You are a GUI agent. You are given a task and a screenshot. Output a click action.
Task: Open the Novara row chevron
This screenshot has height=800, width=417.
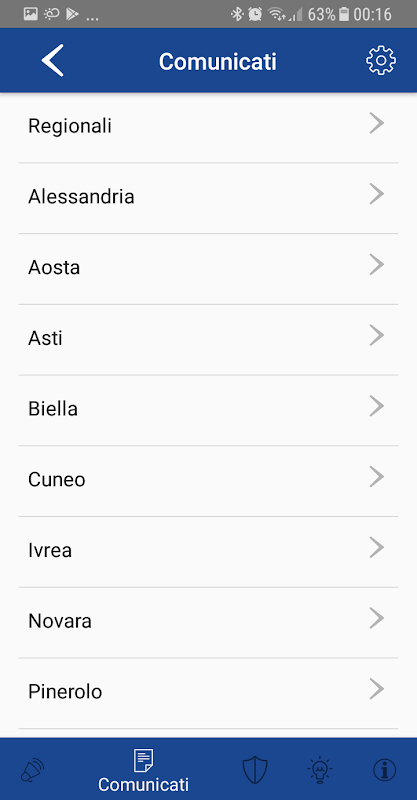pos(376,618)
